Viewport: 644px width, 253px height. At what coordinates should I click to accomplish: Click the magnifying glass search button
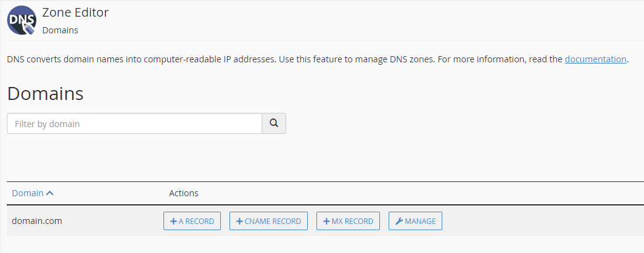click(274, 123)
